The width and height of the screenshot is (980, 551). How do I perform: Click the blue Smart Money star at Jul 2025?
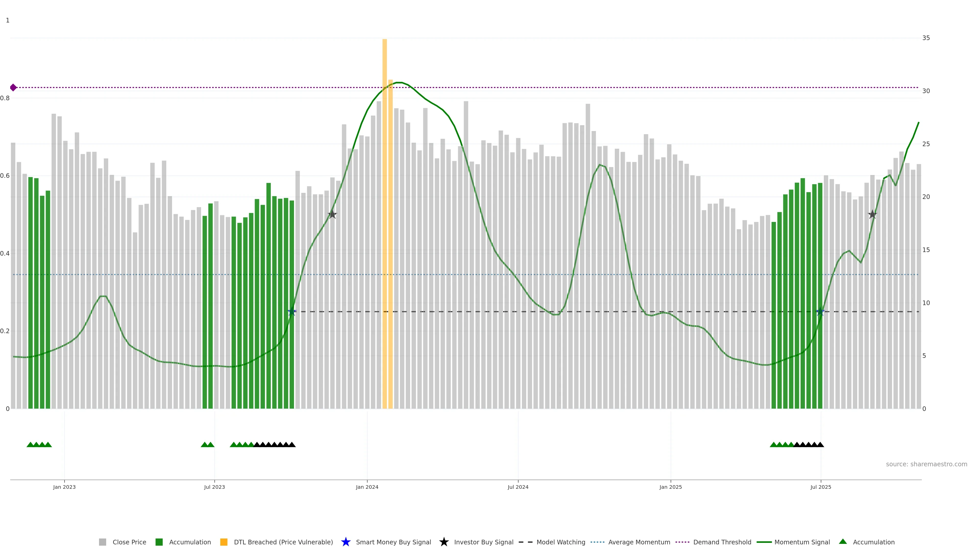click(x=820, y=312)
